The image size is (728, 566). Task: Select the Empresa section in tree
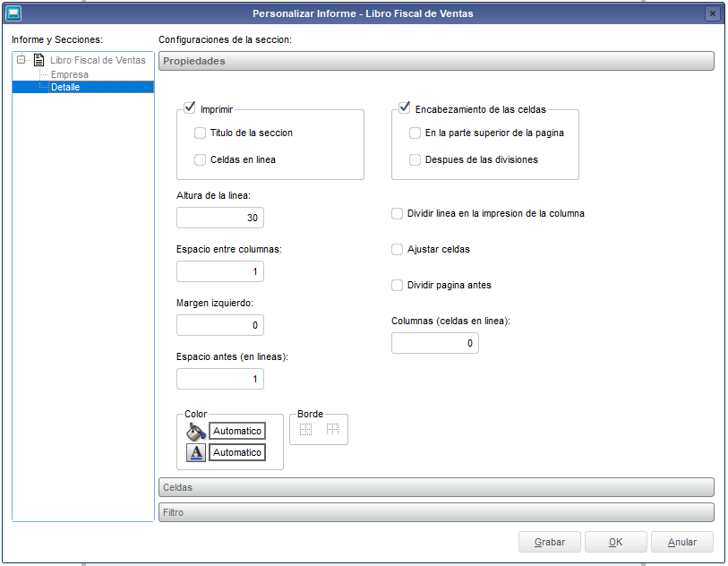(x=70, y=74)
